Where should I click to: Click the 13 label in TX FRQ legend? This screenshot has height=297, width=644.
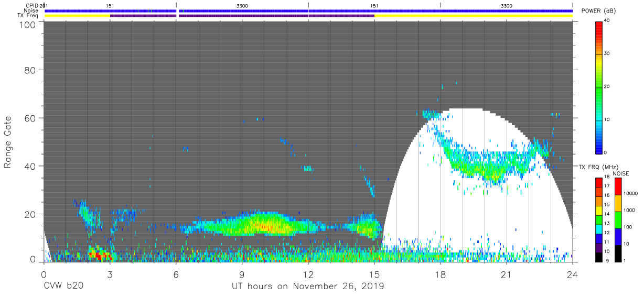click(606, 223)
